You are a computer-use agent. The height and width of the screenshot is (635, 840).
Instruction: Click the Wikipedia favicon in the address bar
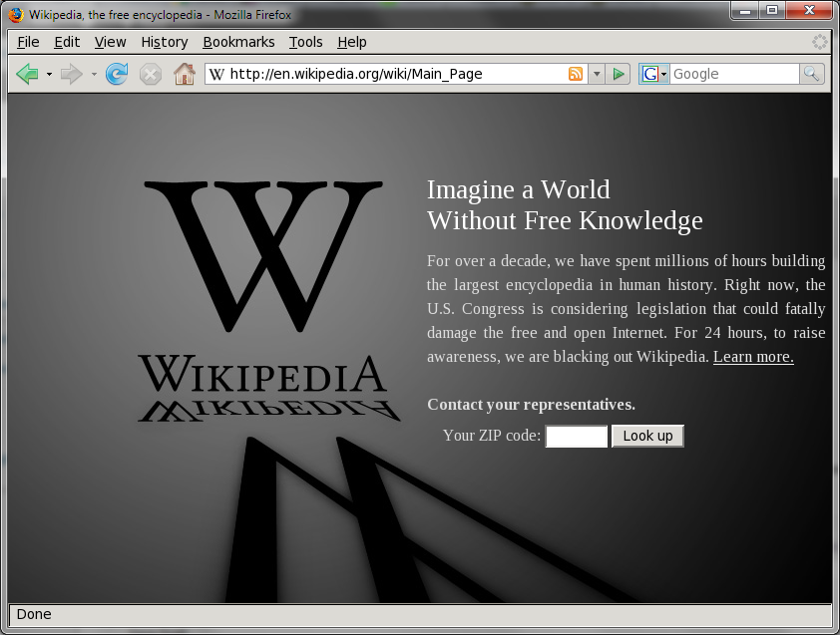pyautogui.click(x=216, y=74)
